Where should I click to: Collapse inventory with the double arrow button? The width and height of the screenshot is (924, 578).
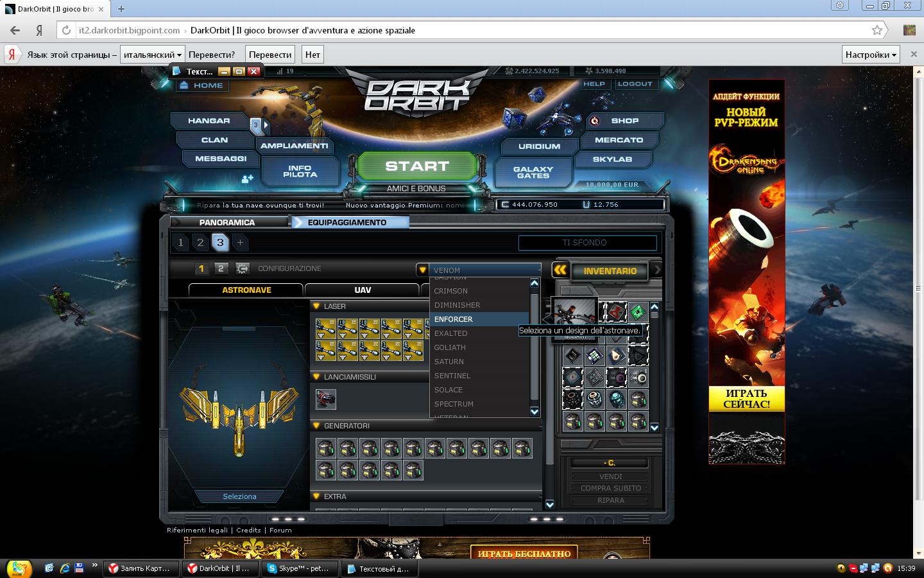point(560,270)
